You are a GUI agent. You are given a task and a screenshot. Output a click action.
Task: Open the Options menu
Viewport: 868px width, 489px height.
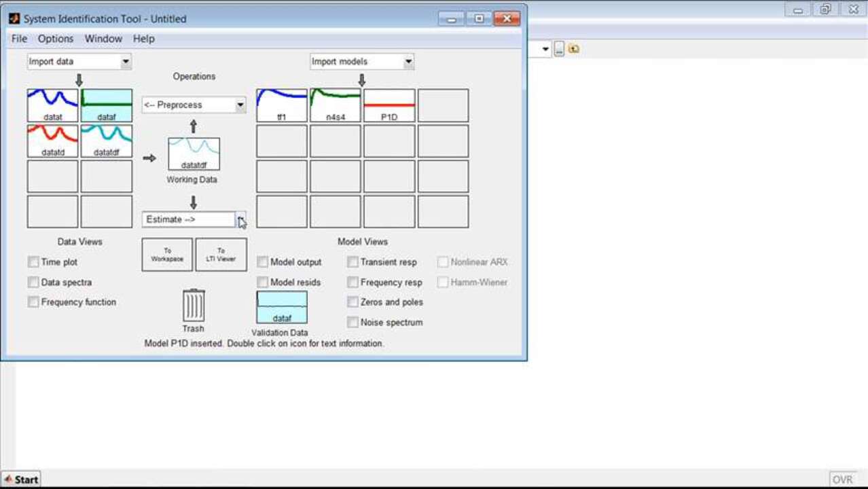click(x=56, y=39)
